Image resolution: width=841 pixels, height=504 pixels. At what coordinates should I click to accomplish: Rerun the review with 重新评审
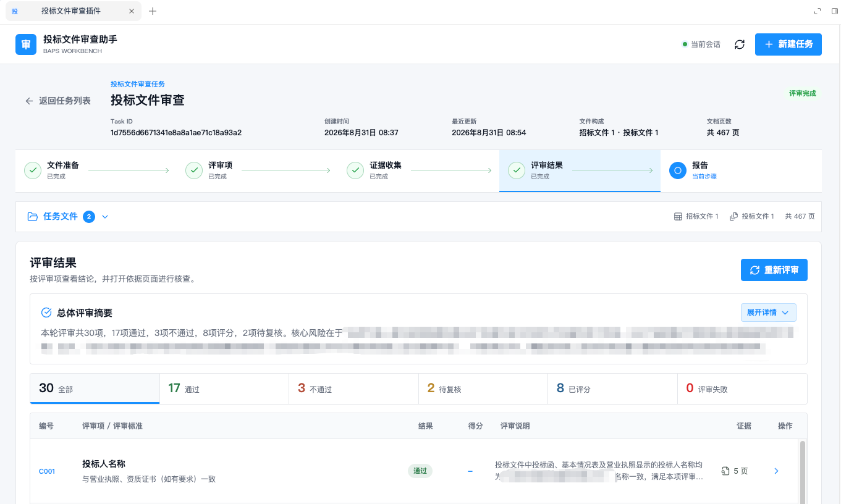774,270
